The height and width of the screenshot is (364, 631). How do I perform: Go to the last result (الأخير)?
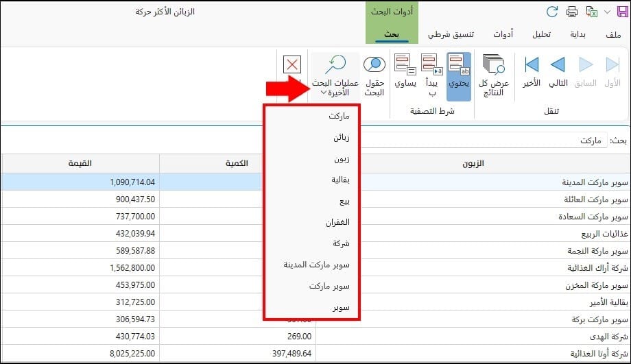coord(531,73)
